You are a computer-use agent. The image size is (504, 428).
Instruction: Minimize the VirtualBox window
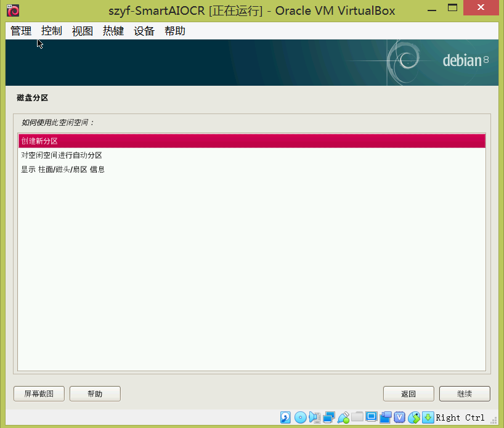432,10
